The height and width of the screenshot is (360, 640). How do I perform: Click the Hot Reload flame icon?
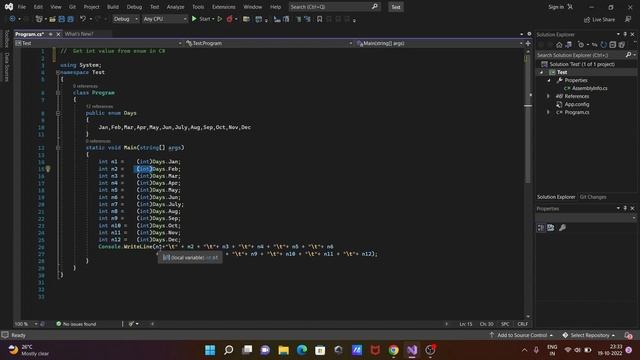[x=229, y=19]
